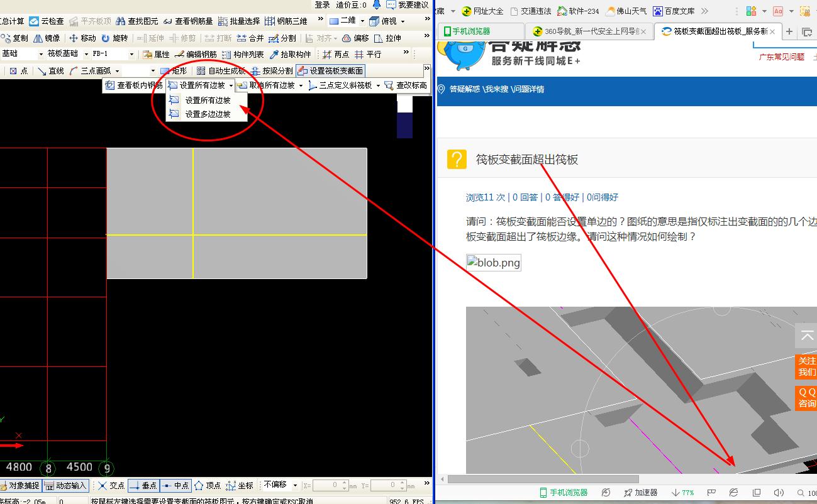
Task: Open 查改标高 elevation editor
Action: click(x=406, y=85)
